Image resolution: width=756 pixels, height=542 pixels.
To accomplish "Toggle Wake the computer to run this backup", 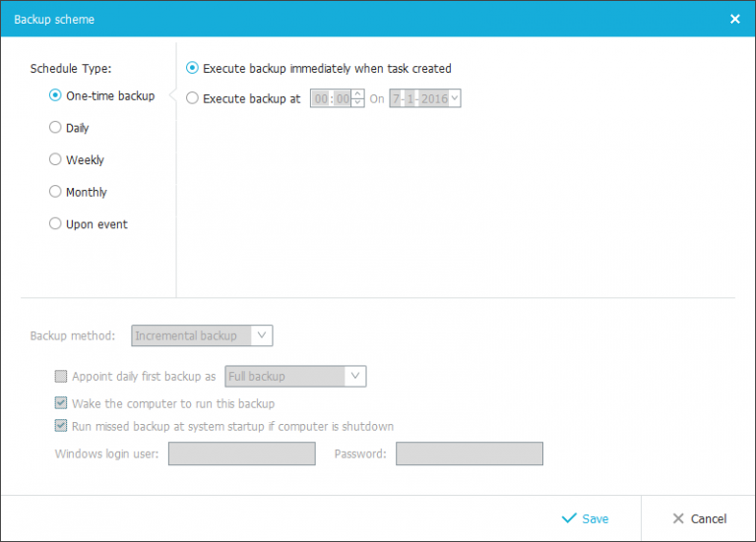I will tap(61, 403).
